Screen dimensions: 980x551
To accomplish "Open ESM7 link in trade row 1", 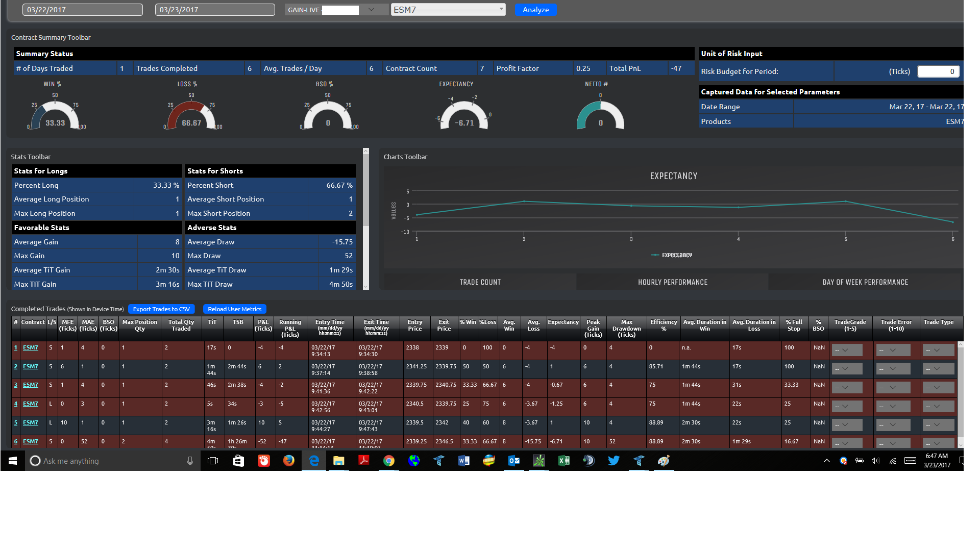I will [x=31, y=347].
